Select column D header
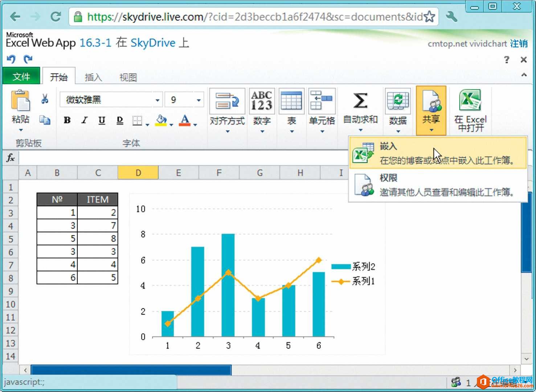The width and height of the screenshot is (536, 392). [138, 173]
